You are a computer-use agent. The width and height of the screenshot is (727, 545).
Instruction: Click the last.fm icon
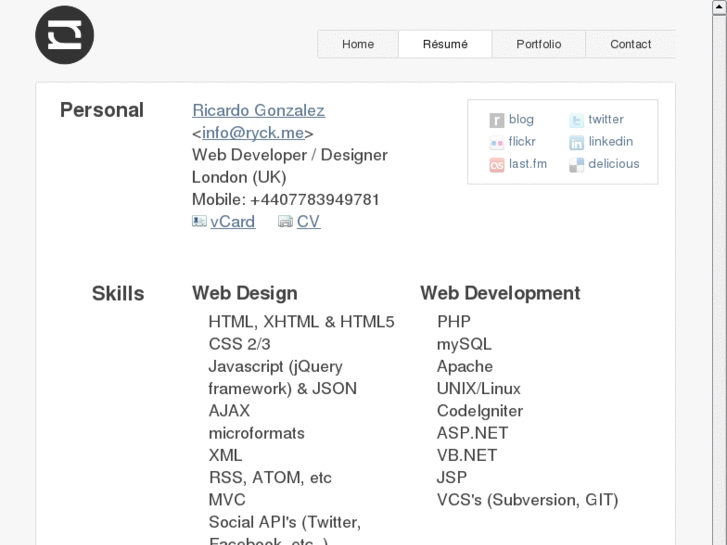point(496,165)
